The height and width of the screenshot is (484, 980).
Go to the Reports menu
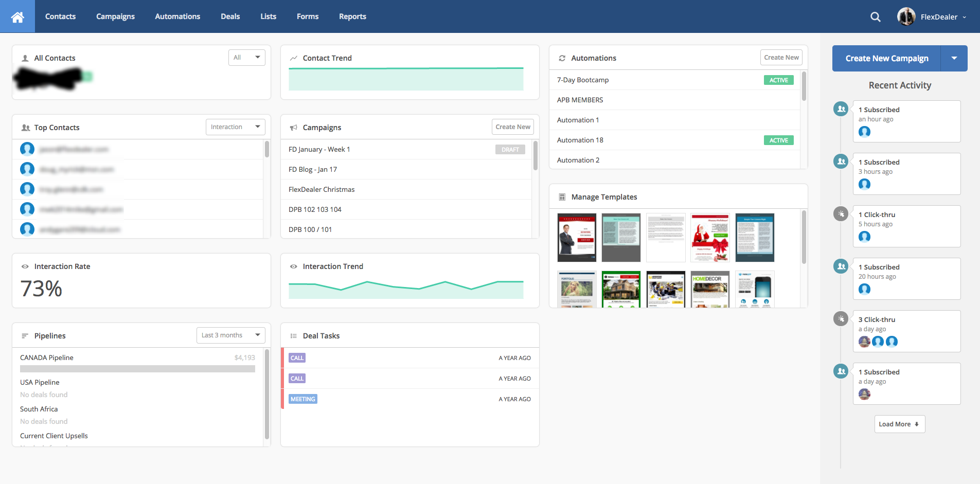point(352,16)
